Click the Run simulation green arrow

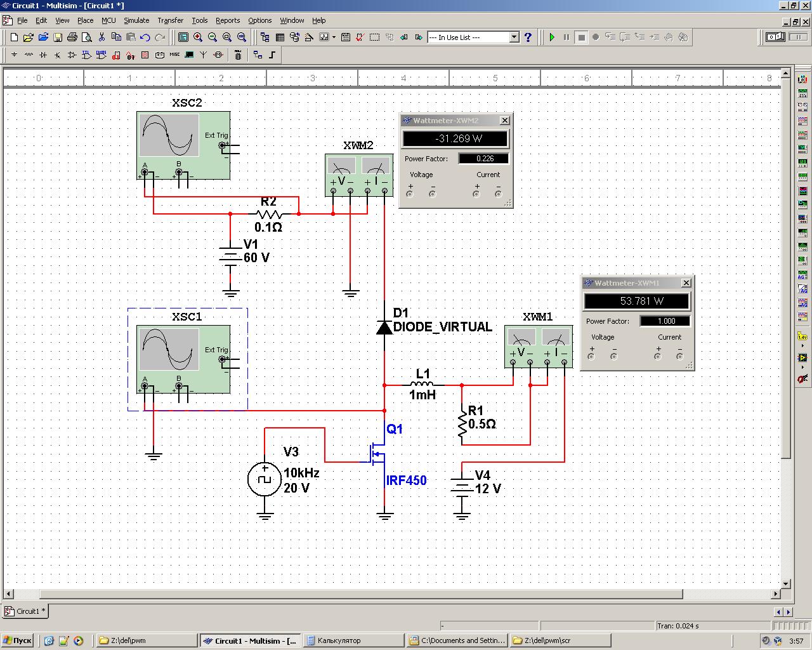click(x=552, y=37)
